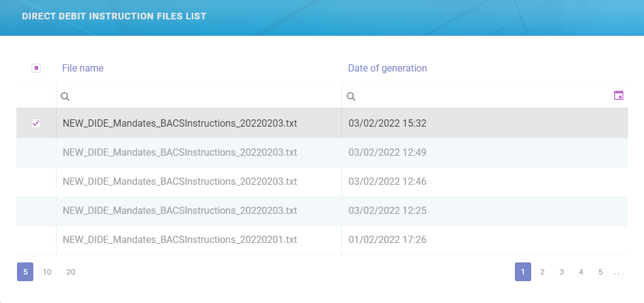Toggle the select-all checkbox in header
The height and width of the screenshot is (303, 644).
pos(36,68)
